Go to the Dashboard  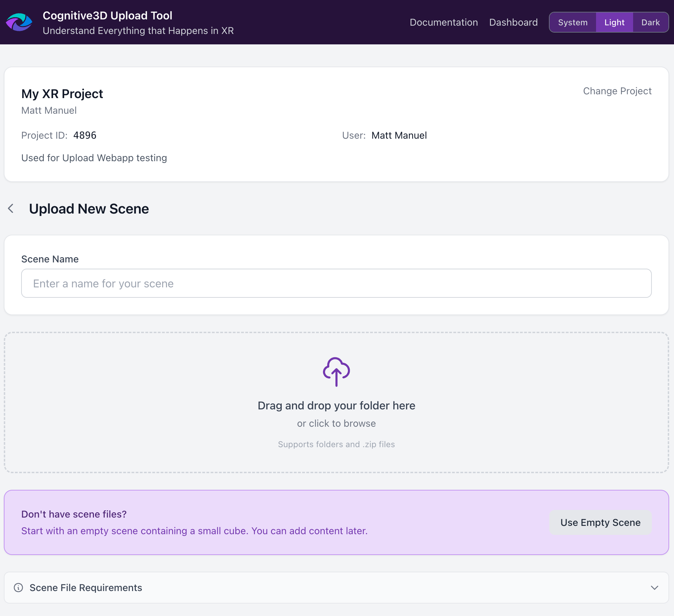coord(513,22)
